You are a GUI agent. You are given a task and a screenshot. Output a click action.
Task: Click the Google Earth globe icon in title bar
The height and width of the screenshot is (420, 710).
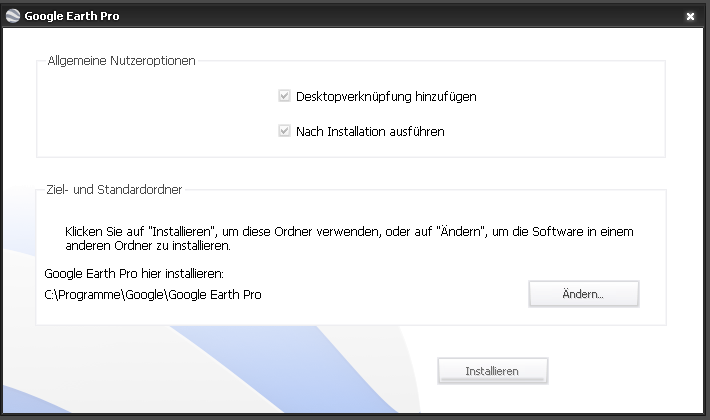point(12,17)
